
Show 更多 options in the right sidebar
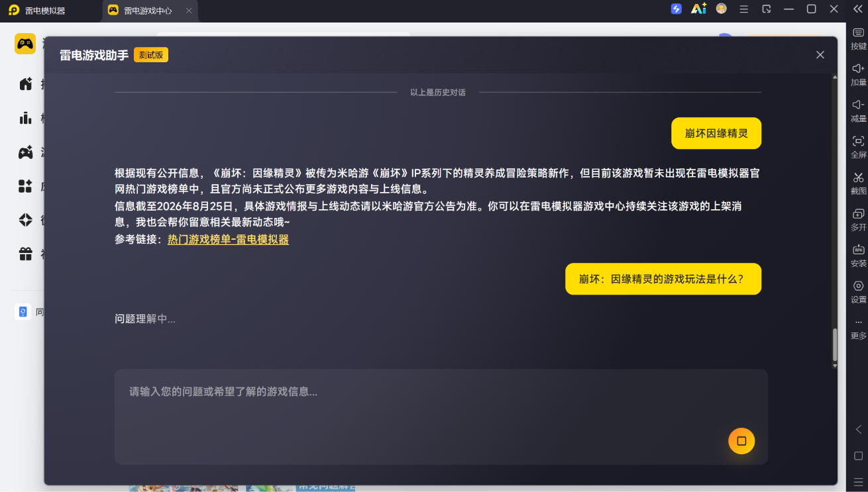pos(858,322)
